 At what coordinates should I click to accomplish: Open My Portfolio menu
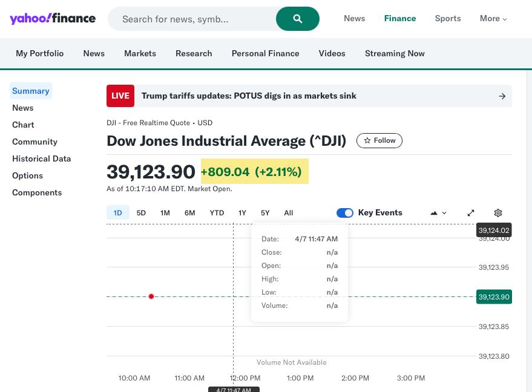pyautogui.click(x=40, y=54)
